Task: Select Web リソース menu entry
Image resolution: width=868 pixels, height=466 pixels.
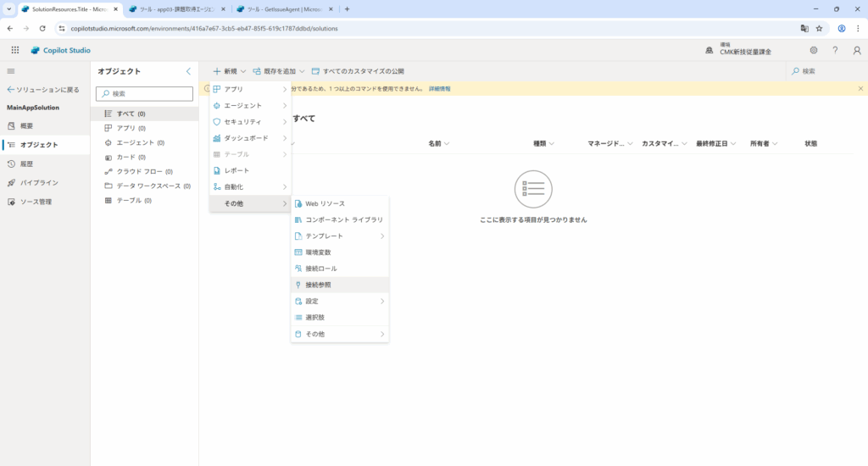Action: (x=325, y=203)
